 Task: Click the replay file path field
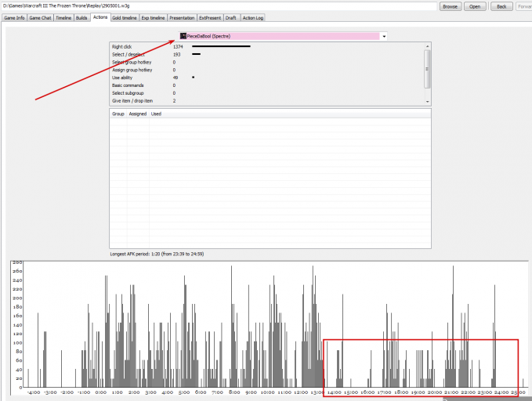[219, 6]
